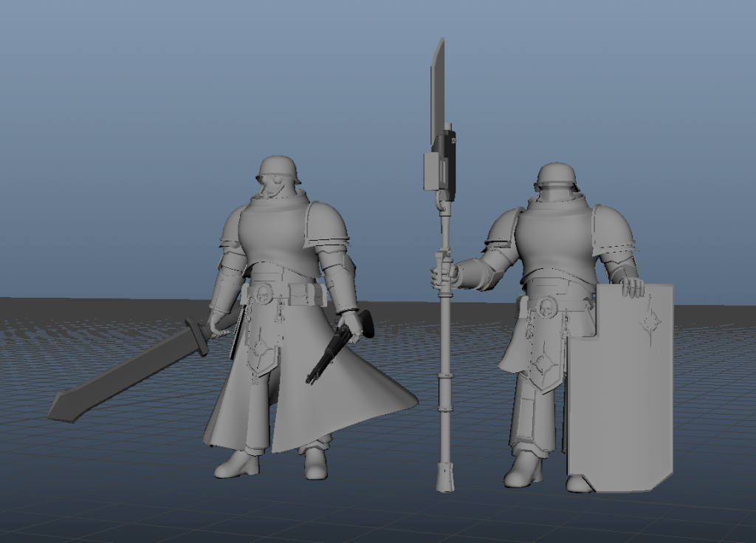Select the rectangular tower shield

[620, 388]
